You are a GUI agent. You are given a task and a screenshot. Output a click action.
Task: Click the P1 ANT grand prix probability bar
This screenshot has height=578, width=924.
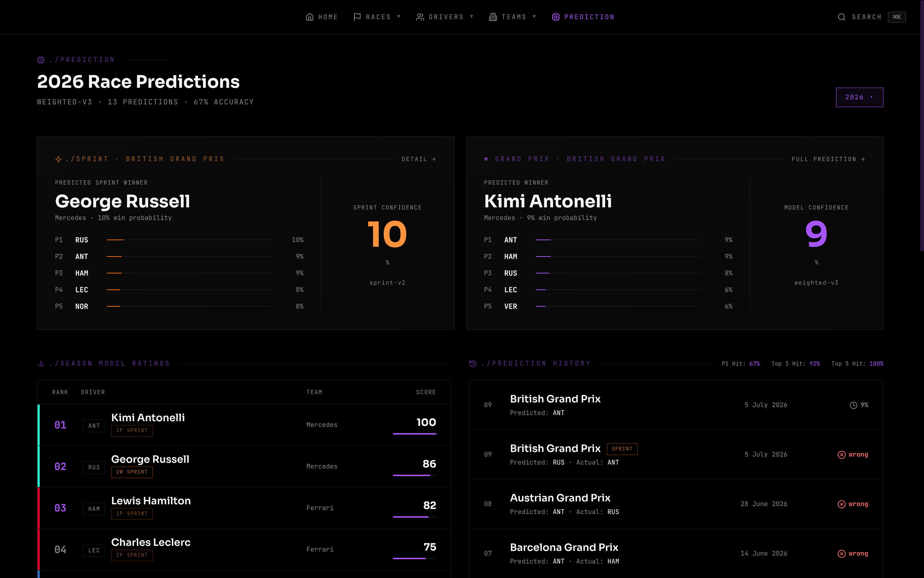coord(618,240)
